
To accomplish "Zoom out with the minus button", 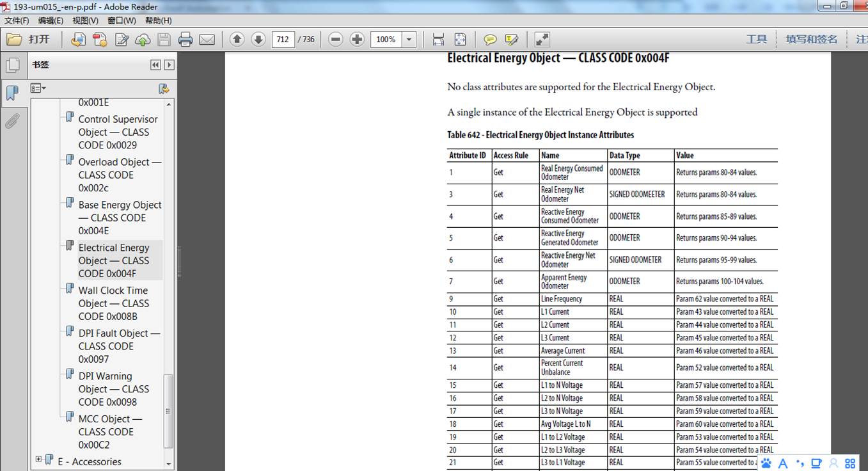I will 336,39.
